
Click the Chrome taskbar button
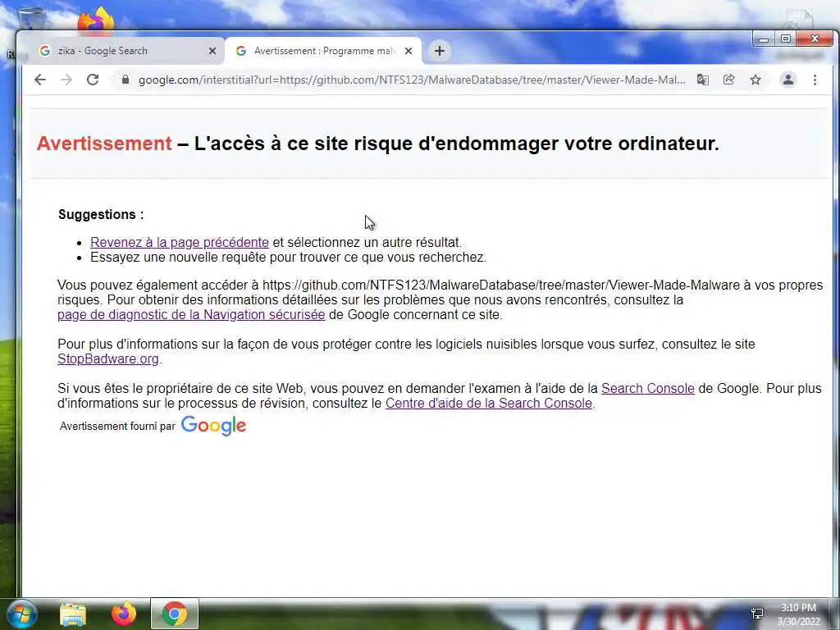pos(174,614)
